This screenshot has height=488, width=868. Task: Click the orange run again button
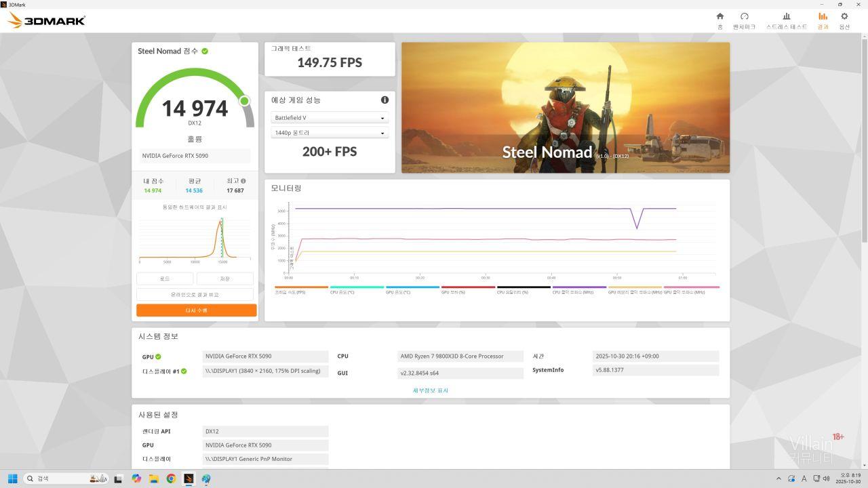pyautogui.click(x=196, y=310)
